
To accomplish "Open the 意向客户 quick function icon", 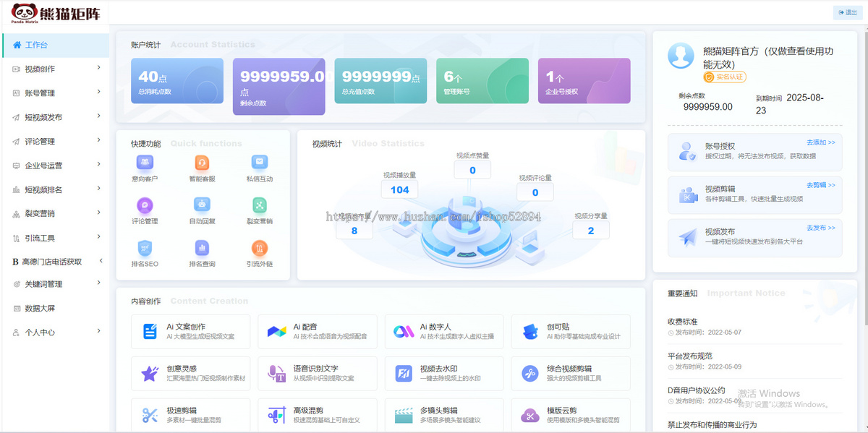I will pyautogui.click(x=145, y=163).
